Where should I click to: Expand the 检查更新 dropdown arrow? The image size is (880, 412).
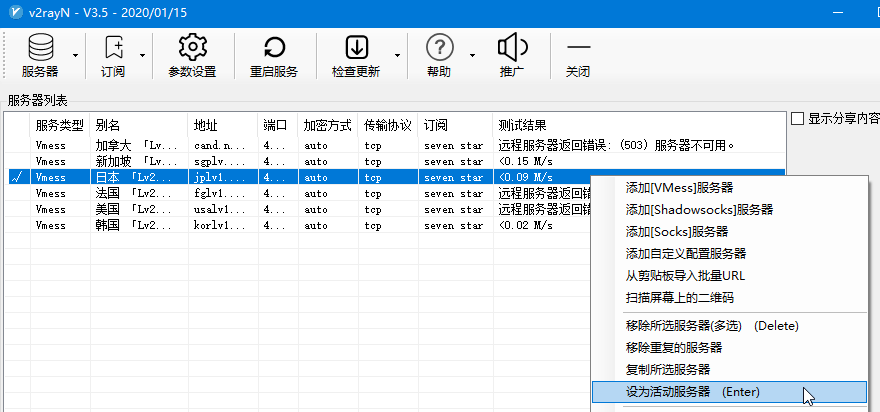coord(397,55)
